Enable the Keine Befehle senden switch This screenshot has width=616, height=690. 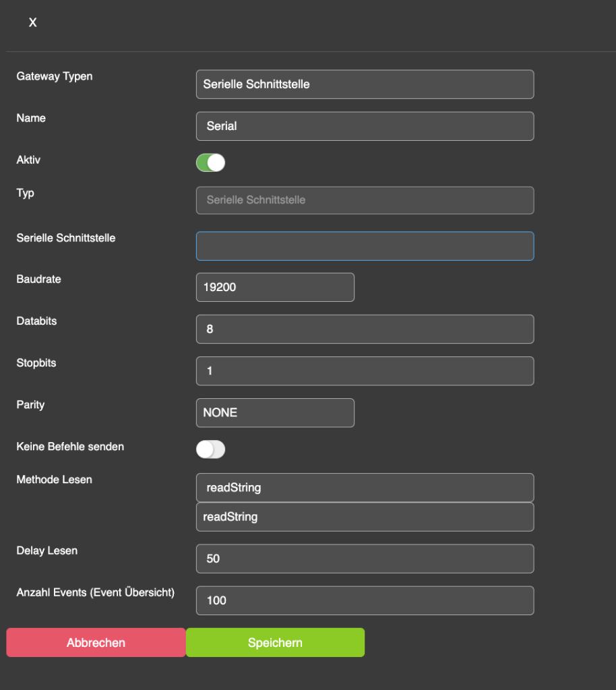click(x=210, y=449)
